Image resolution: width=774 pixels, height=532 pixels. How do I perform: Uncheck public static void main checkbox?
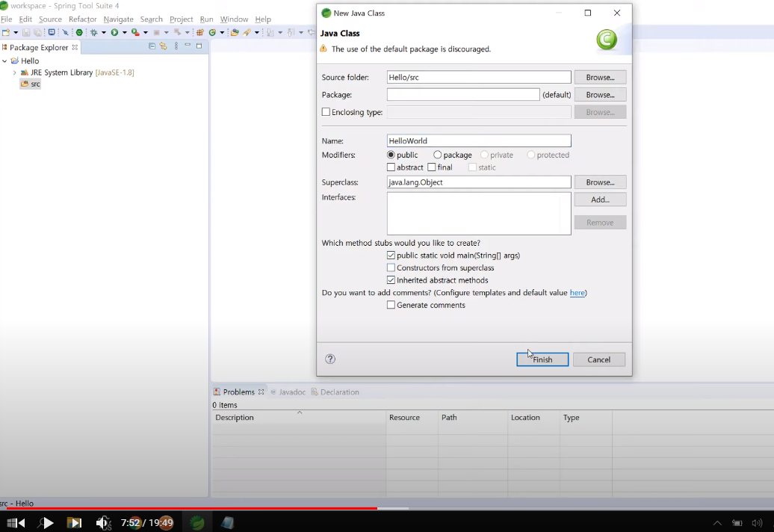391,255
